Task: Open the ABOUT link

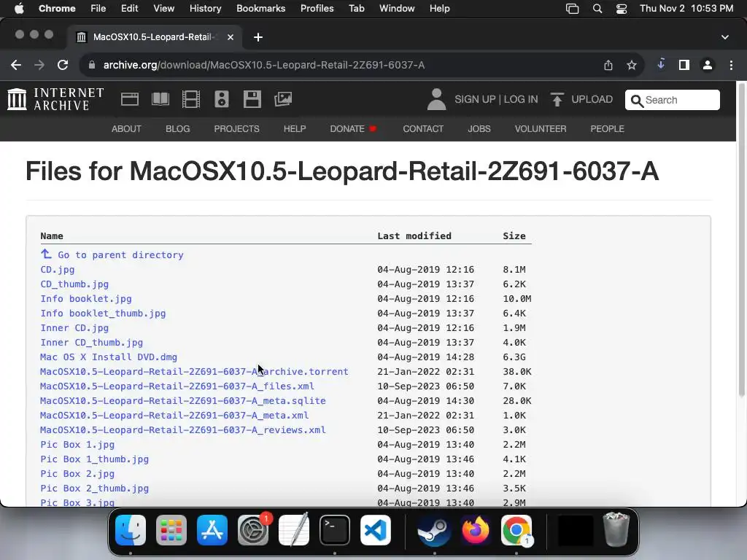Action: [126, 129]
